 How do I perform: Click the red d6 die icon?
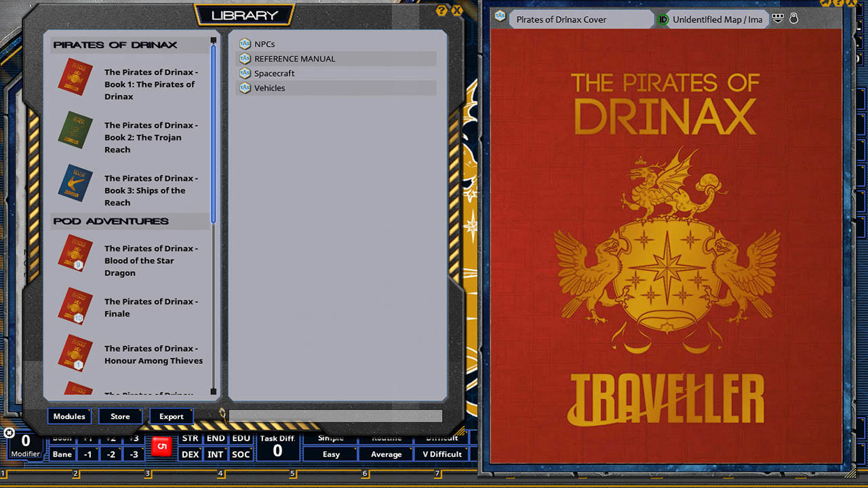(x=161, y=446)
